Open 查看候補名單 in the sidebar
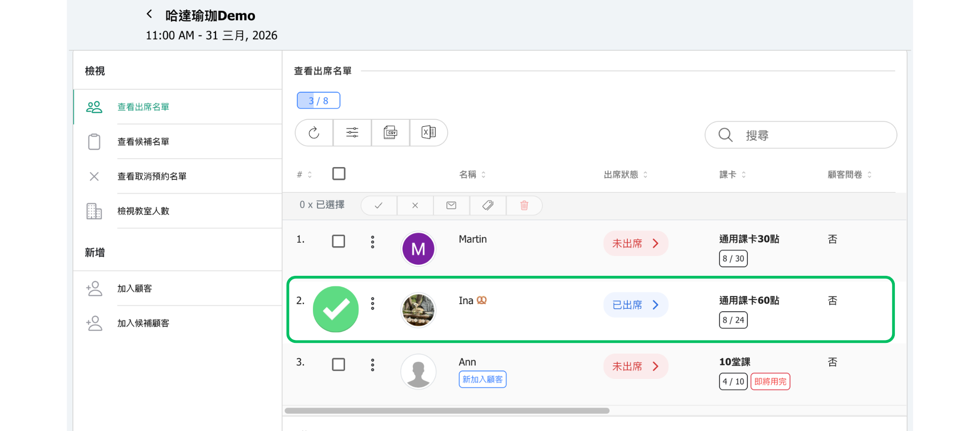 pyautogui.click(x=143, y=142)
